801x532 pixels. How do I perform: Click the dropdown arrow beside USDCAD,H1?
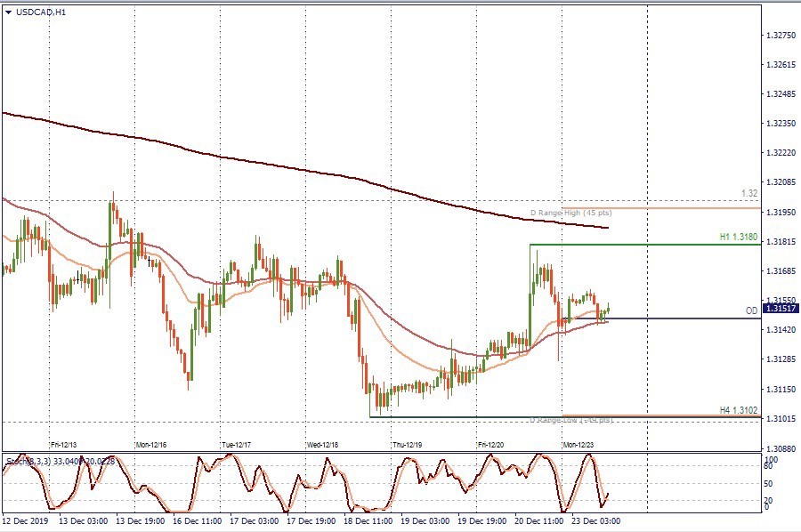(8, 12)
